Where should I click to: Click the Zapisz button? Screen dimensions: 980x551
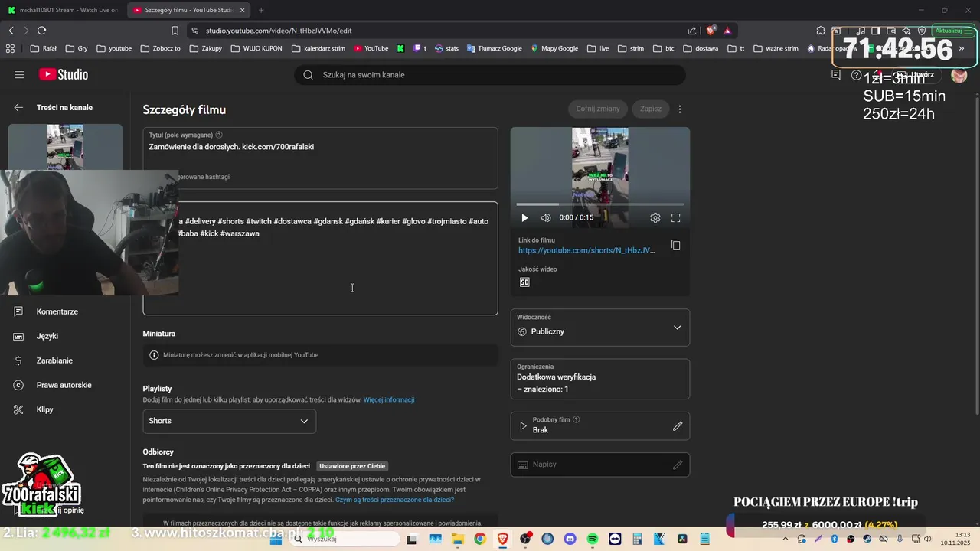pos(651,109)
